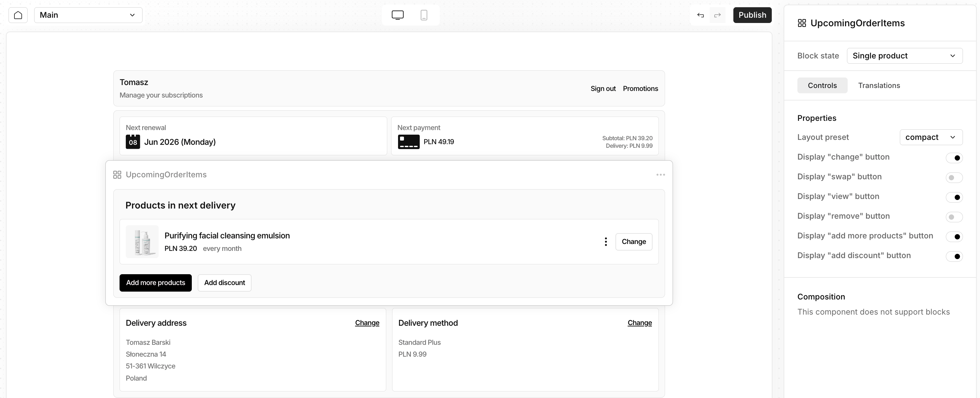The image size is (980, 398).
Task: Switch to mobile preview mode
Action: click(424, 15)
